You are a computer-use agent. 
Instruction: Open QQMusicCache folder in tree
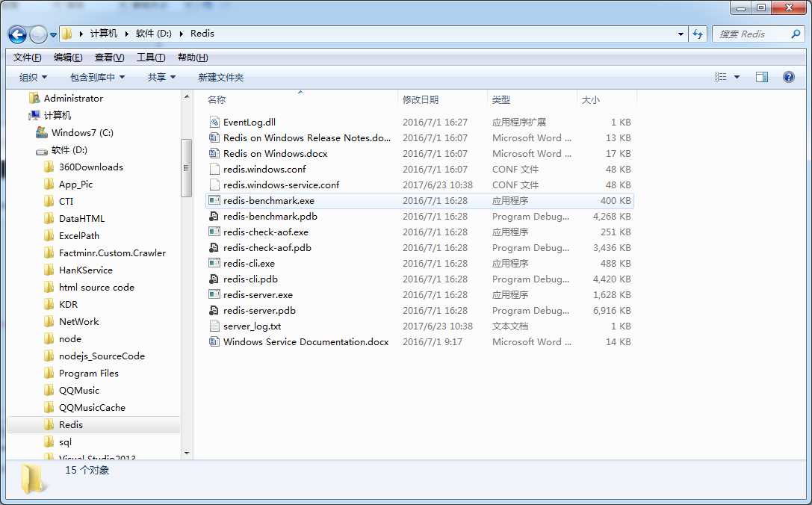92,408
